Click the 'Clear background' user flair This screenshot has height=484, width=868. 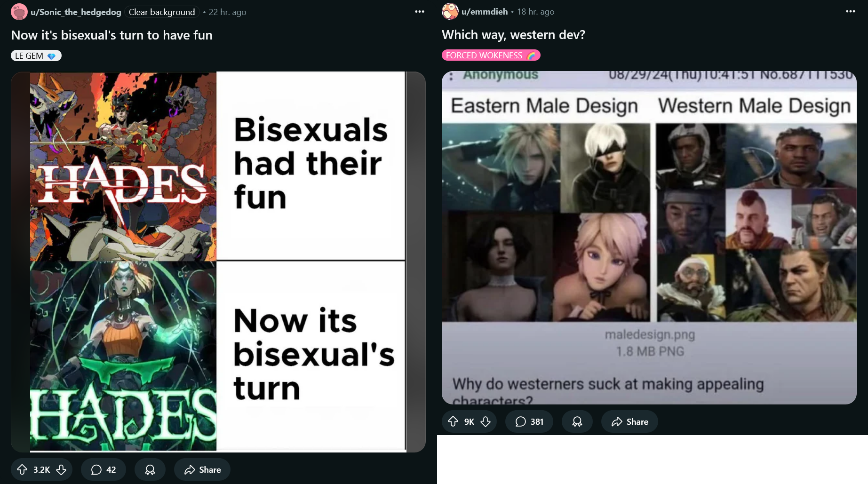point(162,12)
